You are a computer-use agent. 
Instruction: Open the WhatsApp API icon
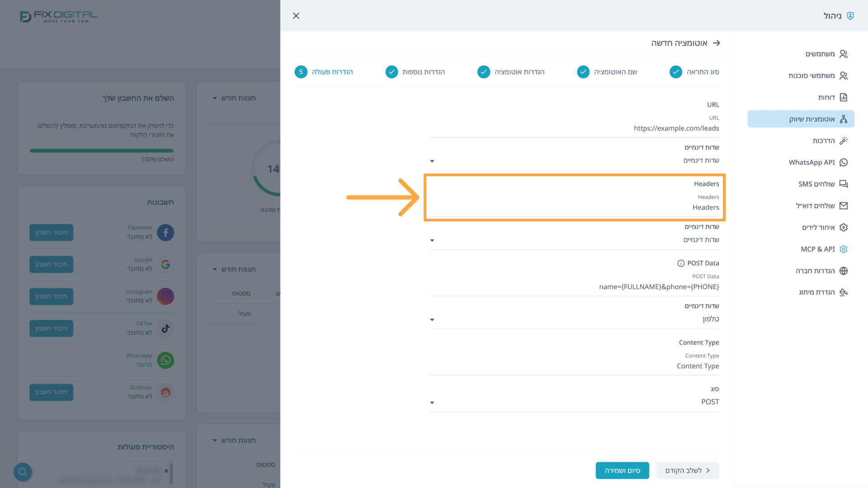(x=844, y=163)
